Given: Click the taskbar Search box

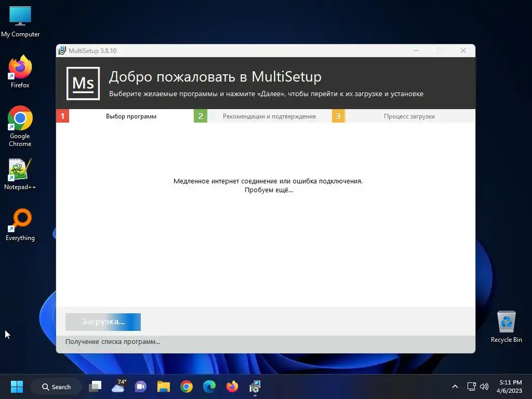Looking at the screenshot, I should coord(56,387).
